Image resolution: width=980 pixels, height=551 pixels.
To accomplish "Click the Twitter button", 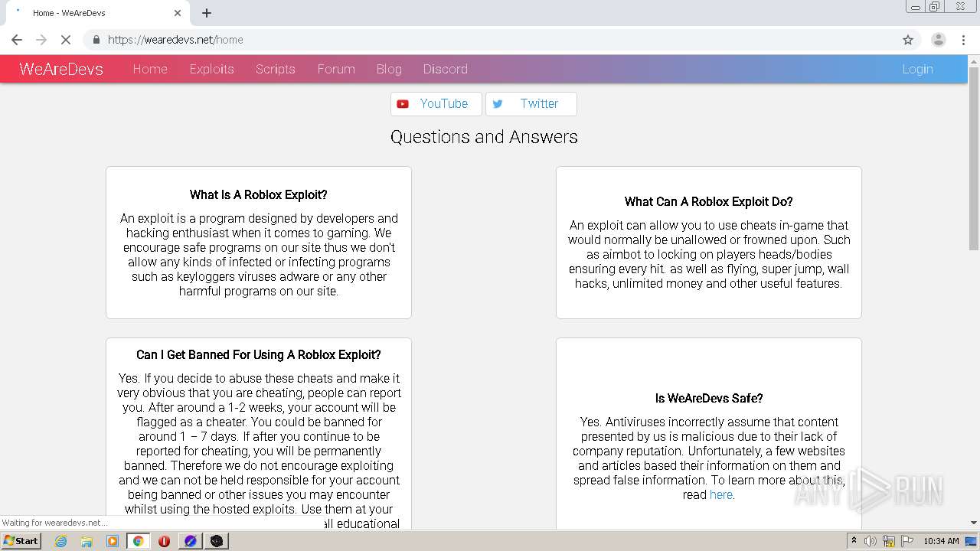I will (531, 104).
